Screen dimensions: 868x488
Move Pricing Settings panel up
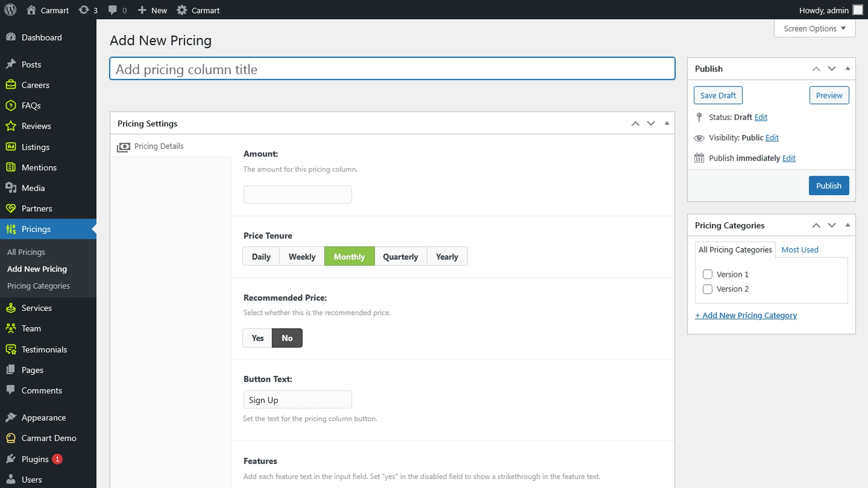tap(635, 123)
